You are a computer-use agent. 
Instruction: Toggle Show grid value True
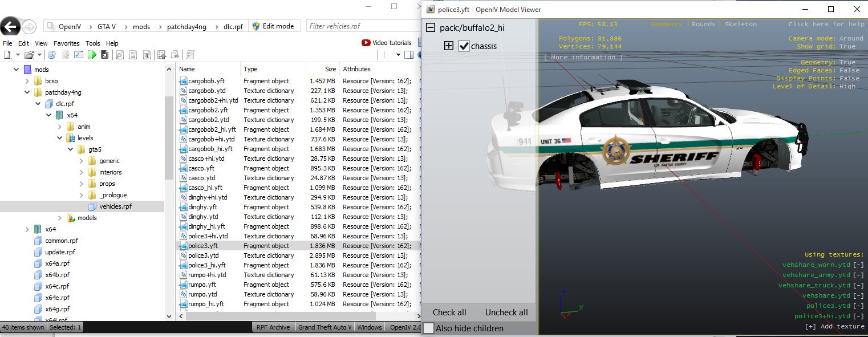coord(847,47)
